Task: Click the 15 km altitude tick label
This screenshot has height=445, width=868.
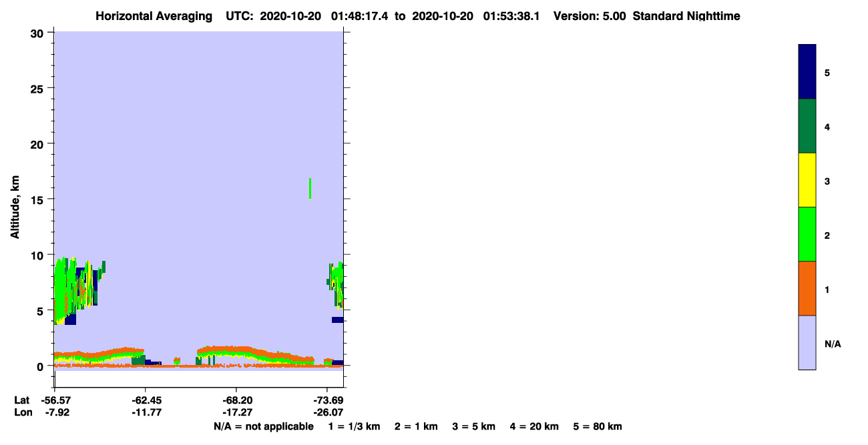Action: tap(39, 199)
